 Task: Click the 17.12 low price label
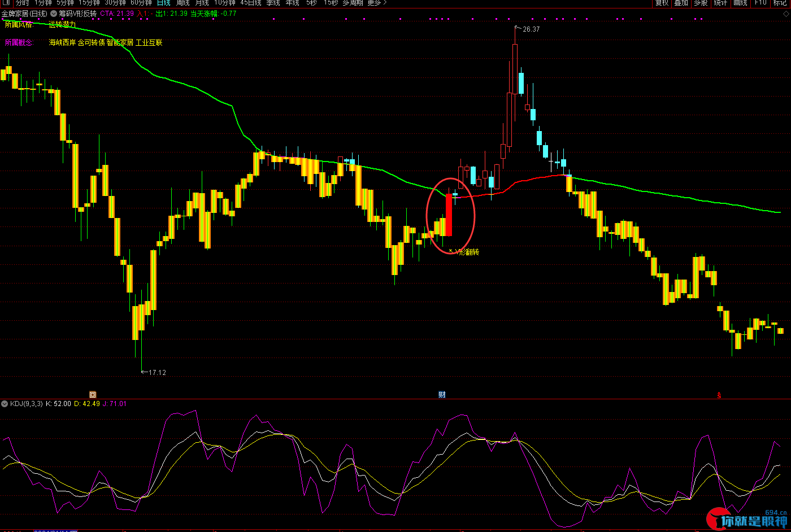tap(157, 373)
